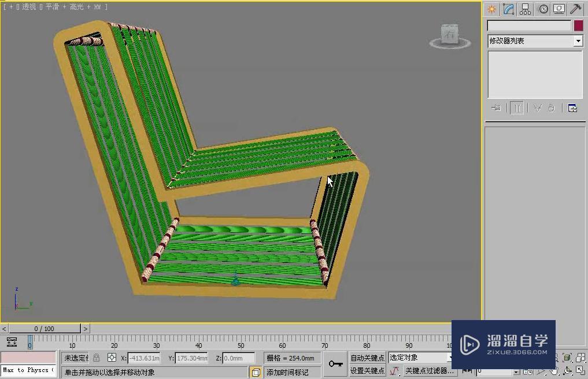Click Zoom Extents All viewports icon
This screenshot has width=588, height=379.
pyautogui.click(x=580, y=358)
